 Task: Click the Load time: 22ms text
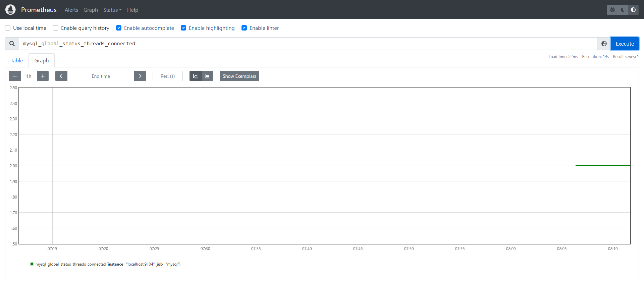(563, 57)
